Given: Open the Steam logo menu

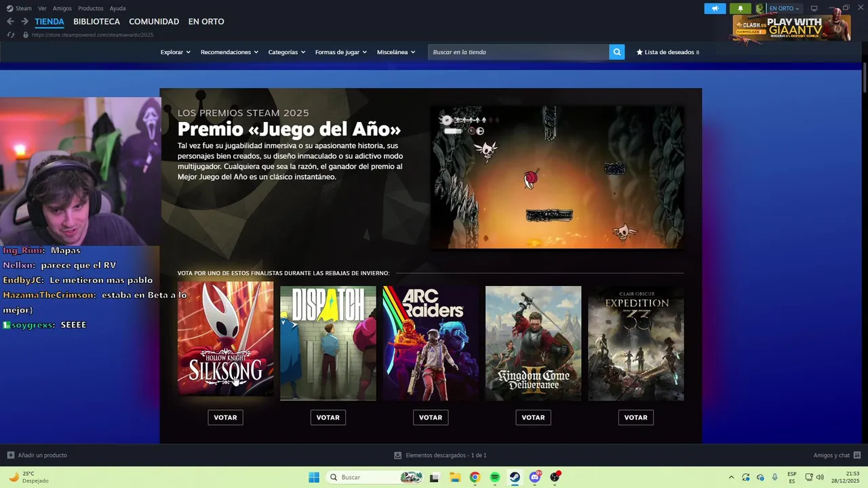Looking at the screenshot, I should point(19,8).
